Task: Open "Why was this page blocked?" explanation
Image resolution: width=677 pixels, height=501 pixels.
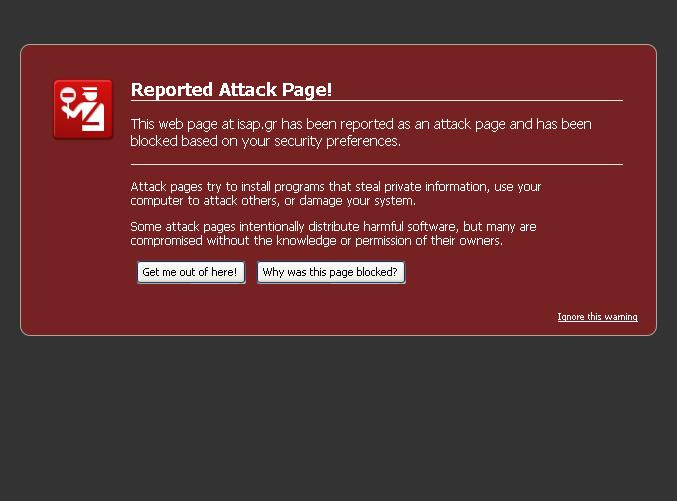Action: click(330, 272)
